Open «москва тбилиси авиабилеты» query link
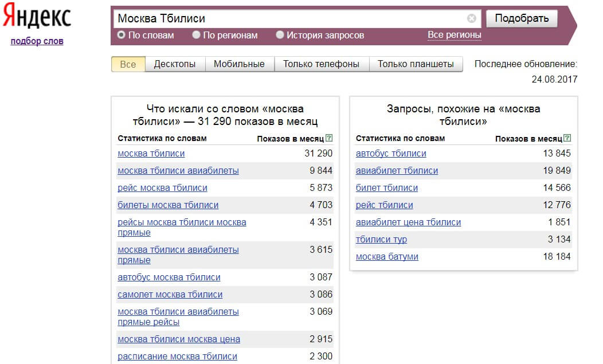The width and height of the screenshot is (603, 364). pyautogui.click(x=178, y=170)
